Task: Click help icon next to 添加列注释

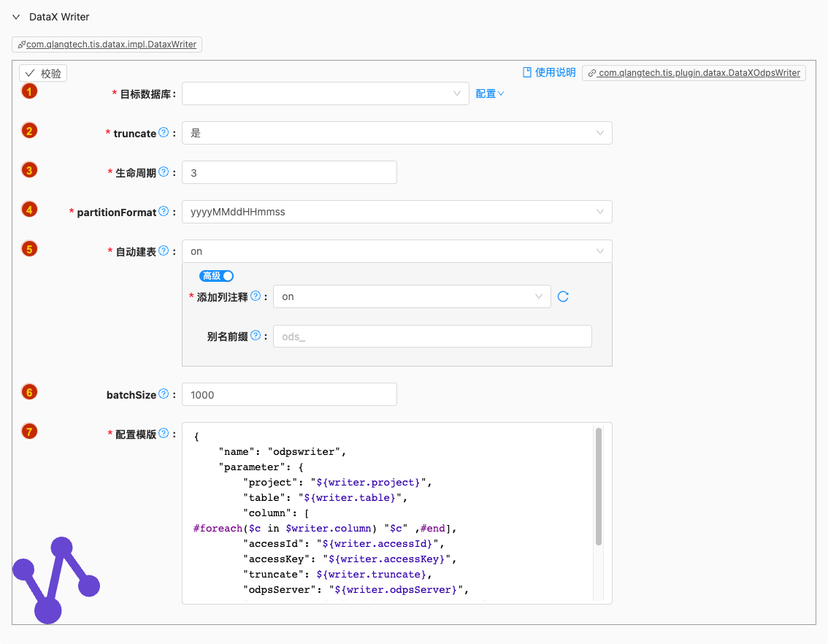Action: click(256, 296)
